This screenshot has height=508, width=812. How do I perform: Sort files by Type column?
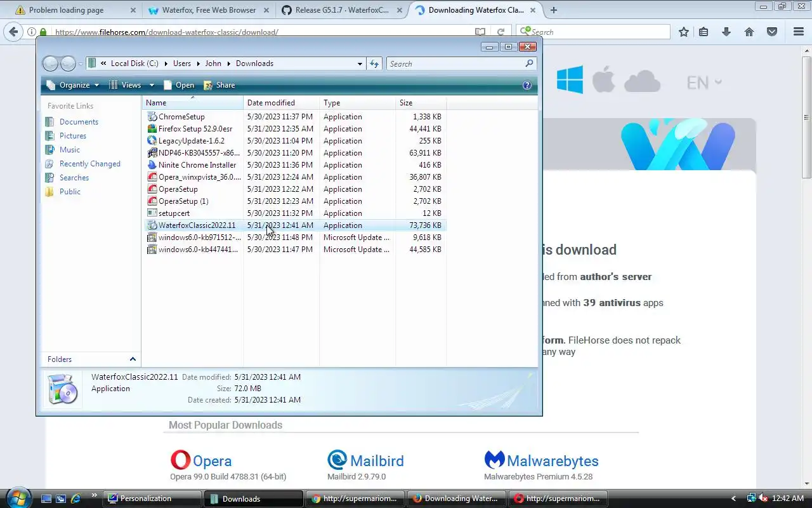357,103
